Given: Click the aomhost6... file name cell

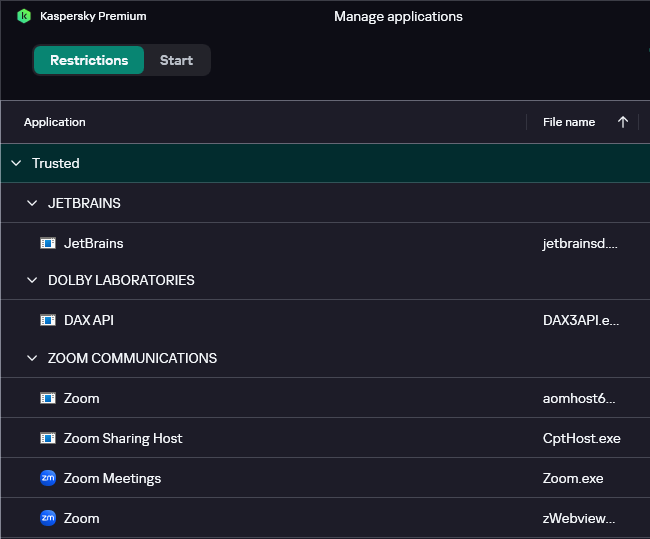Looking at the screenshot, I should coord(579,398).
